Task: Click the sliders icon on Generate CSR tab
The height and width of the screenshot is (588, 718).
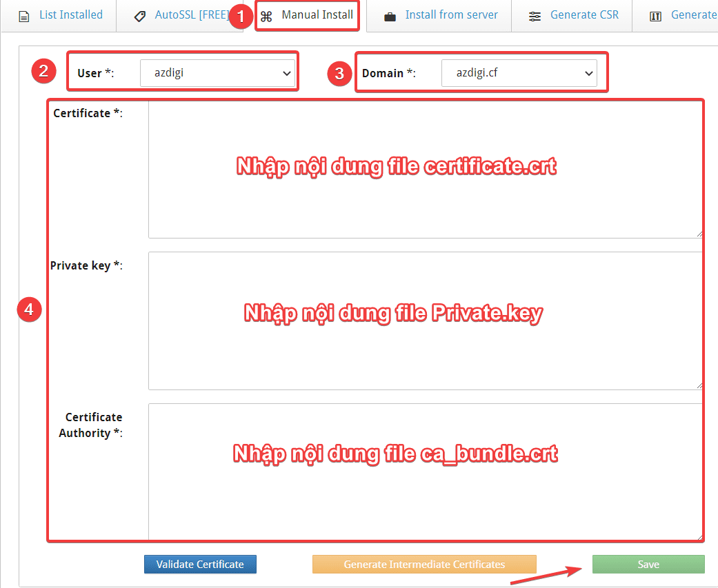Action: pyautogui.click(x=535, y=14)
